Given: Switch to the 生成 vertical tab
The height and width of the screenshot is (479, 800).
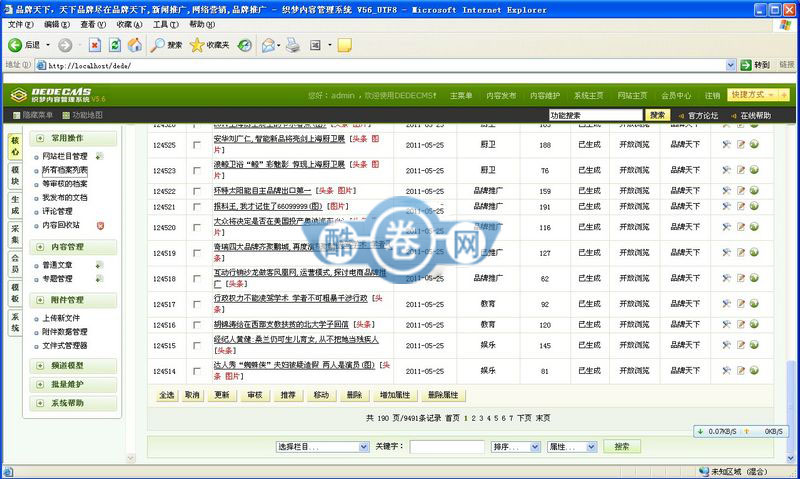Looking at the screenshot, I should (x=15, y=205).
